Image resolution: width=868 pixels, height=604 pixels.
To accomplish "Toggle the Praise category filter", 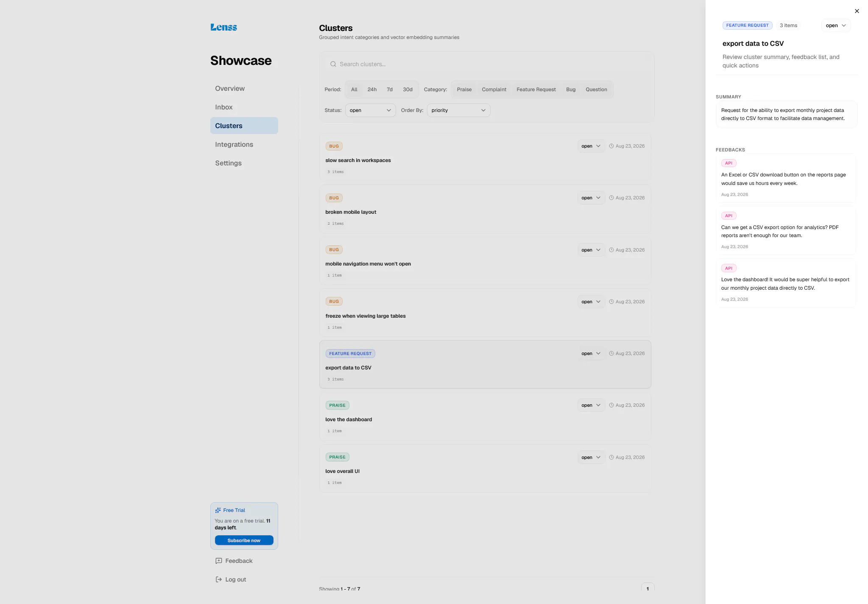I will tap(464, 89).
